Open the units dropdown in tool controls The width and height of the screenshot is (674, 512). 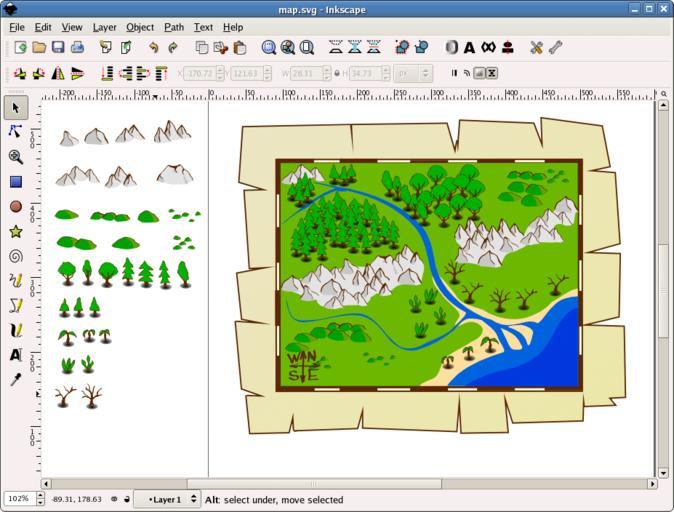(x=413, y=73)
